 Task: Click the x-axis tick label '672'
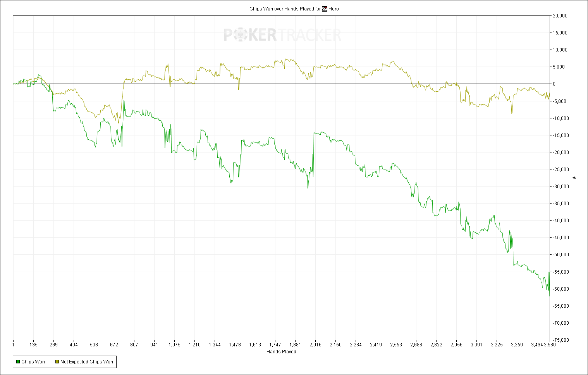pyautogui.click(x=114, y=345)
